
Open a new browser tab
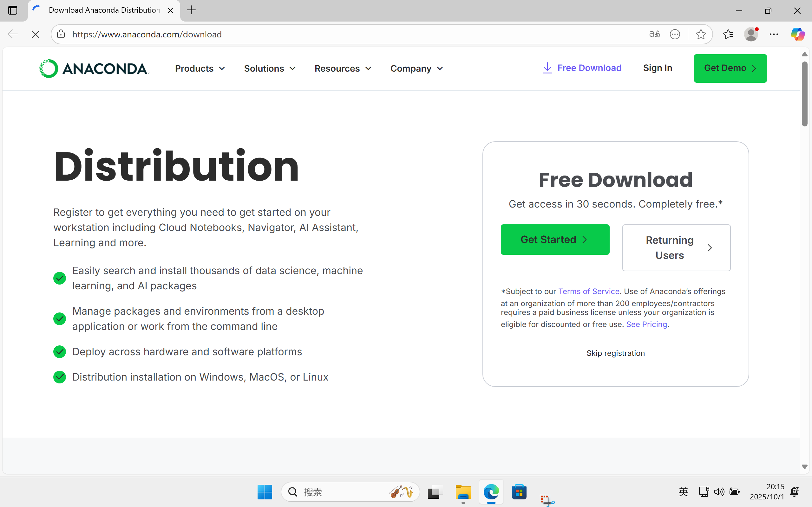click(x=191, y=10)
